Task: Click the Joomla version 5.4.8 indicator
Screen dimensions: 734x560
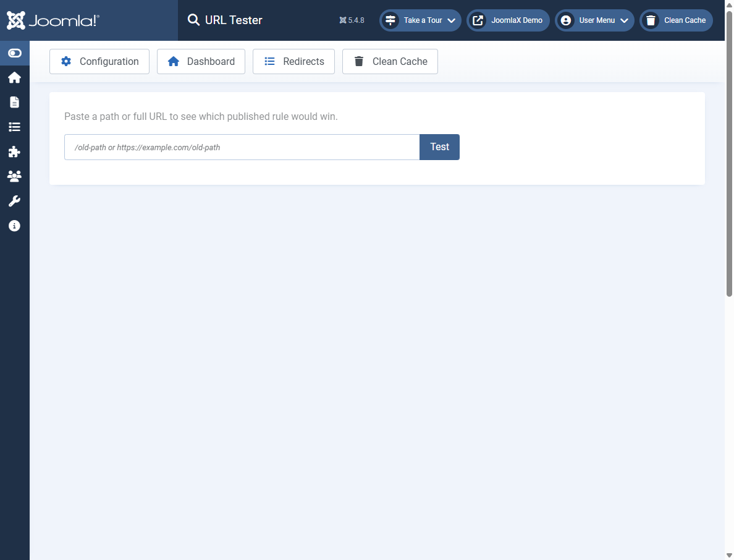Action: (x=352, y=20)
